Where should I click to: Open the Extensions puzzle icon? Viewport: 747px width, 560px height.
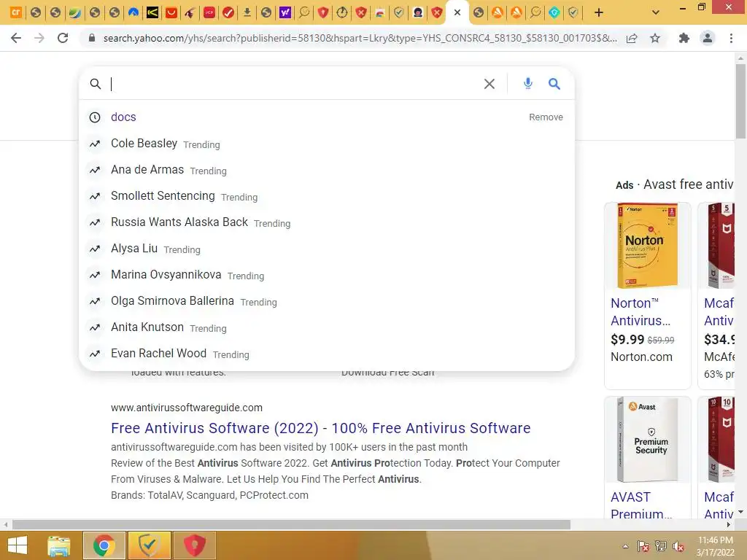pos(684,38)
